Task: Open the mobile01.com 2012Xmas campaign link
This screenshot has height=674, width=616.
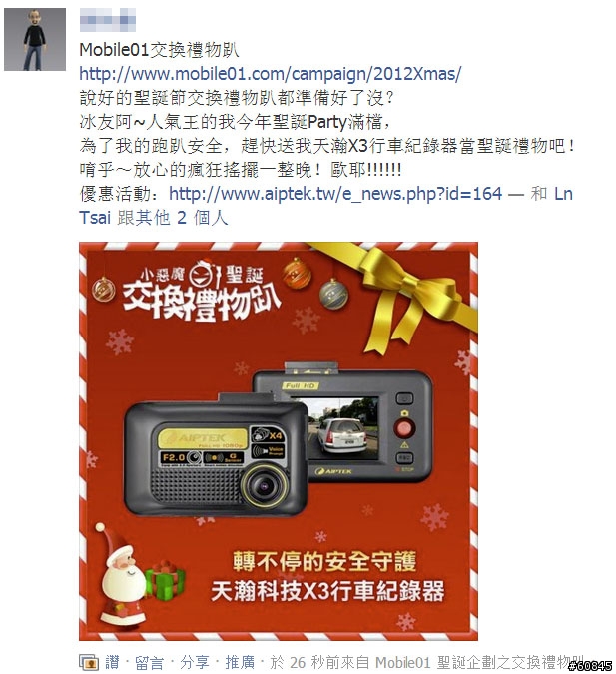Action: point(270,74)
